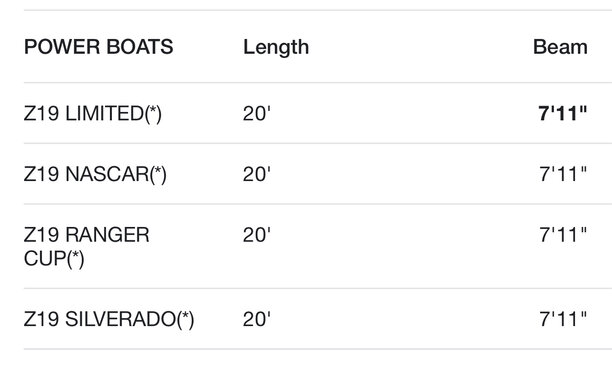Click the asterisk after Z19 NASCAR
This screenshot has height=370, width=612.
coord(158,171)
